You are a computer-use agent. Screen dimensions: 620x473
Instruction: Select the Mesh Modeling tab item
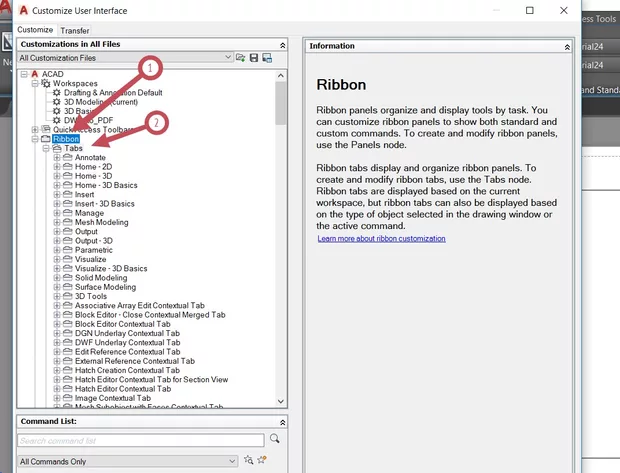coord(102,222)
